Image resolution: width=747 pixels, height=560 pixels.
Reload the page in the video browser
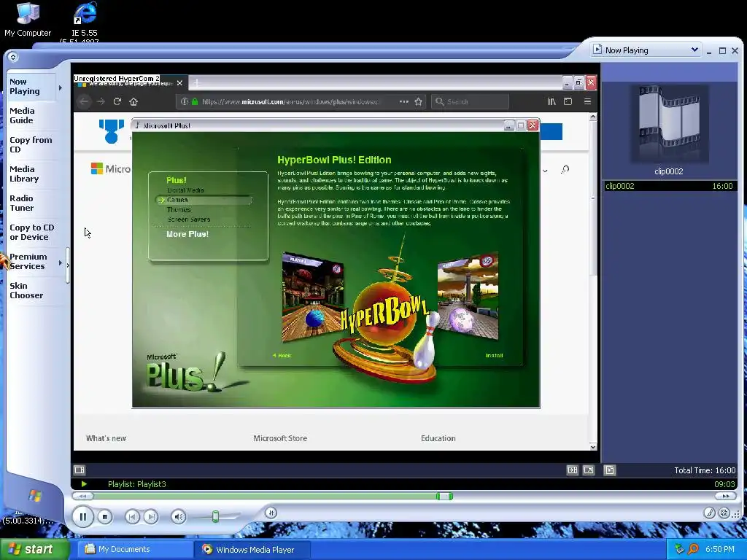pyautogui.click(x=117, y=101)
